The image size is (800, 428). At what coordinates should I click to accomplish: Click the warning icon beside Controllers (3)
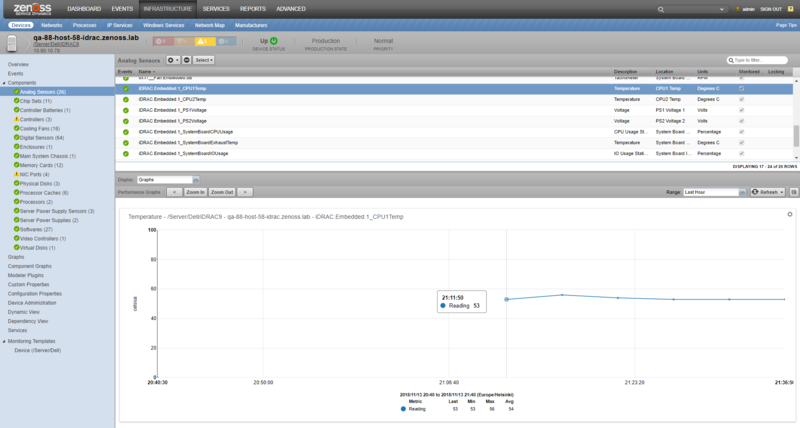point(16,119)
